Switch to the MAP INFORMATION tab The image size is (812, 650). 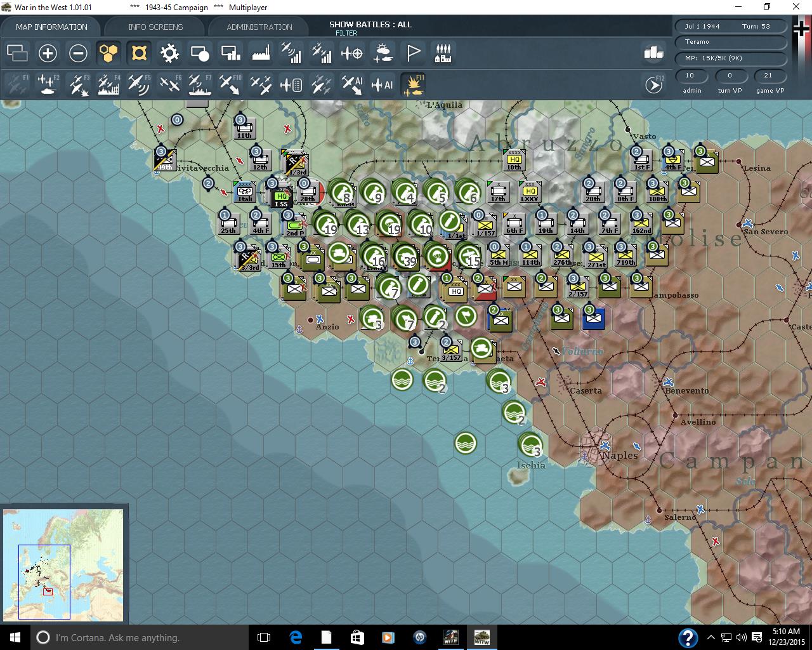coord(51,27)
